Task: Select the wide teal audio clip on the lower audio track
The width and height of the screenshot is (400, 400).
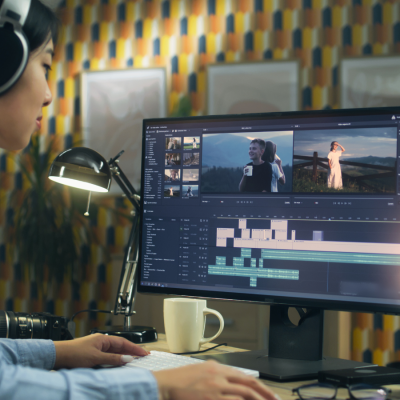Action: click(x=253, y=272)
